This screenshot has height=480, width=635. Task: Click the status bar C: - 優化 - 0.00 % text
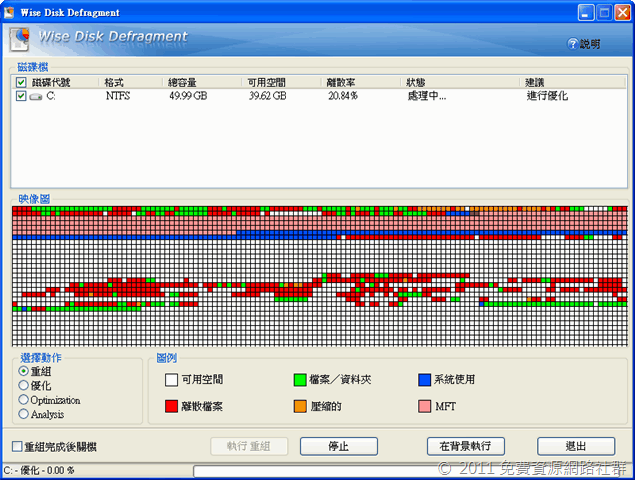coord(39,471)
